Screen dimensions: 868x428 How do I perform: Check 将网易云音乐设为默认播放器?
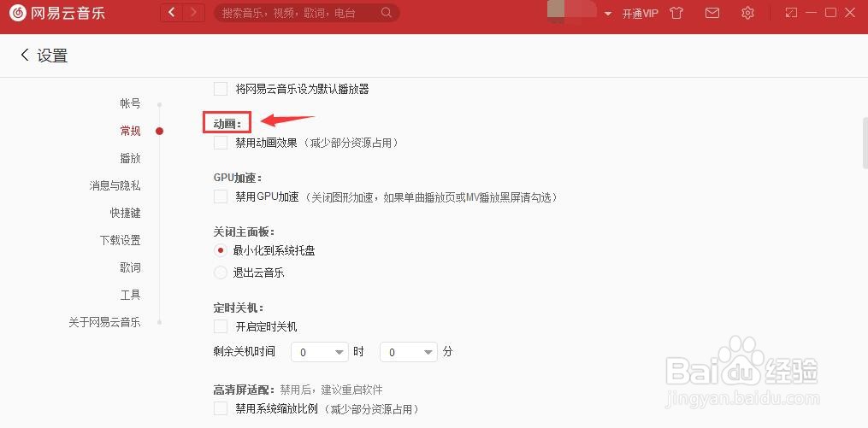click(x=221, y=89)
